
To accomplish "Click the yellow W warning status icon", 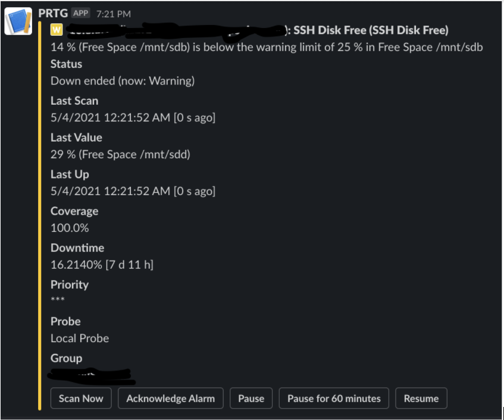I will (x=57, y=30).
